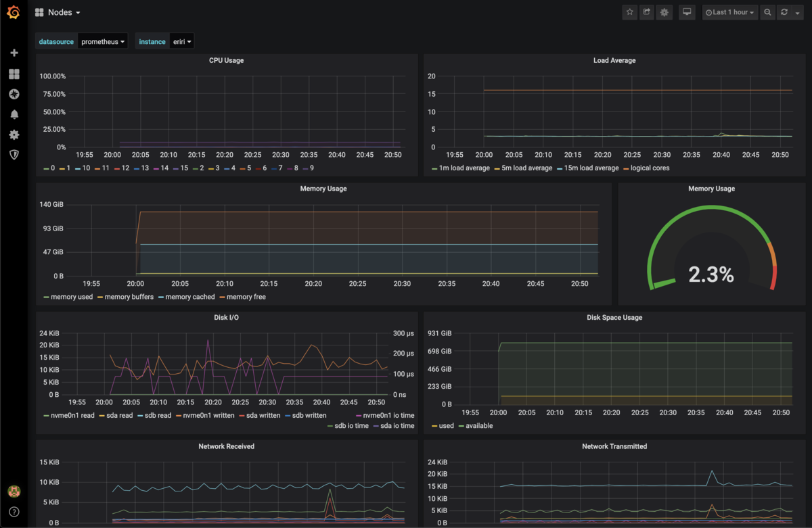Open the CPU Usage panel title menu
812x528 pixels.
click(x=226, y=60)
